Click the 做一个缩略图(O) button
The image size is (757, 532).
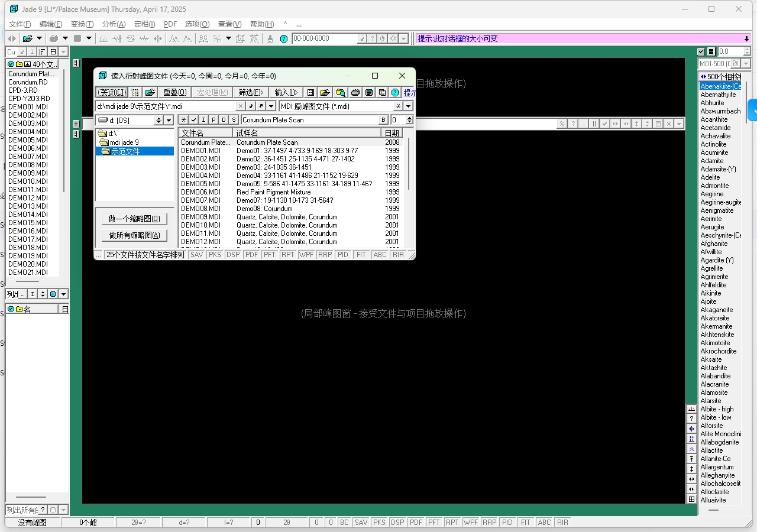(134, 219)
